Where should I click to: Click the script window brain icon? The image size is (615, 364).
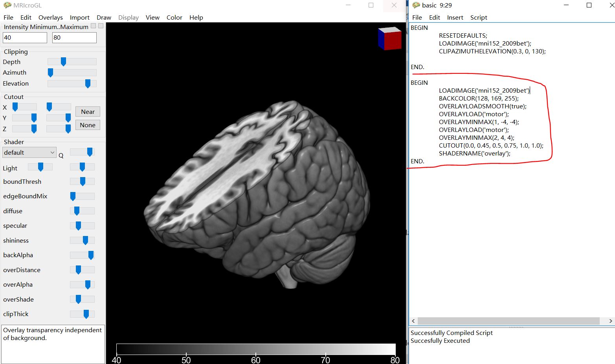(x=416, y=5)
